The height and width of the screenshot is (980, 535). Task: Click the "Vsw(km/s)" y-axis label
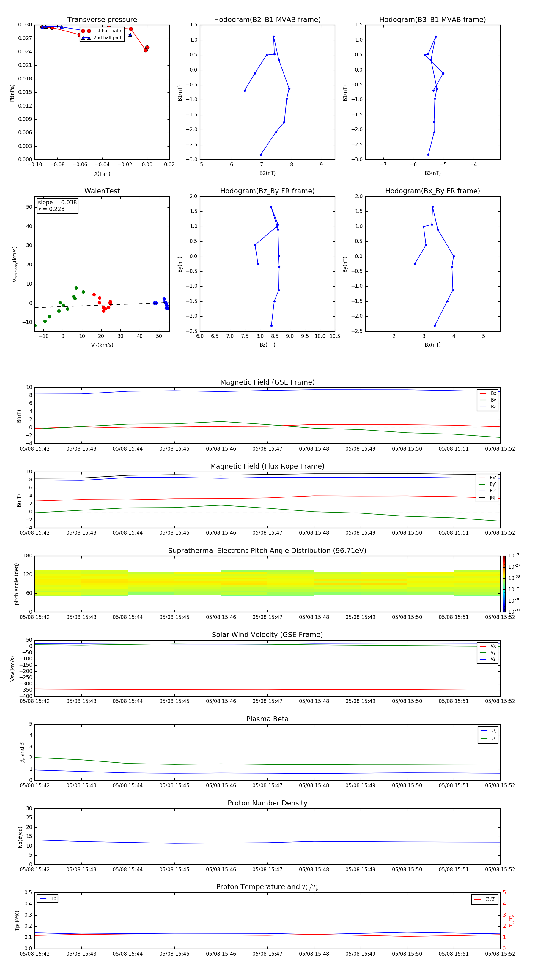coord(12,668)
